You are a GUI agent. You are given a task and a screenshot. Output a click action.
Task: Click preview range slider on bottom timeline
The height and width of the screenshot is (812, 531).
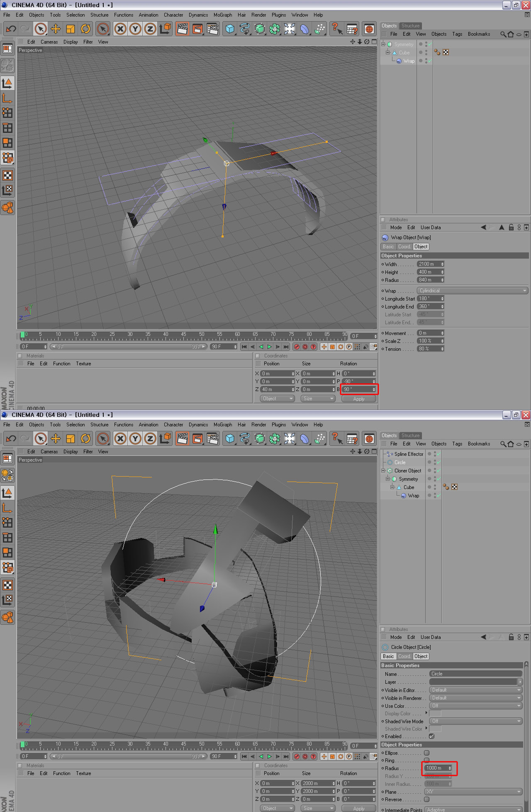[128, 756]
